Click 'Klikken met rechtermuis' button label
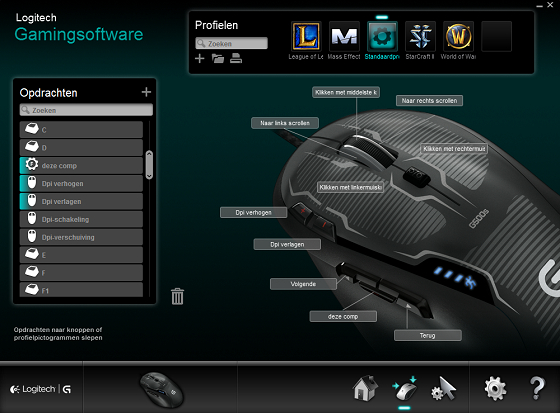Image resolution: width=560 pixels, height=413 pixels. click(454, 149)
